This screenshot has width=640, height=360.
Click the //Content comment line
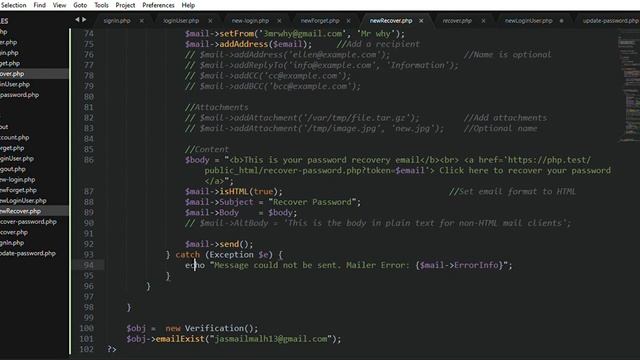coord(207,149)
